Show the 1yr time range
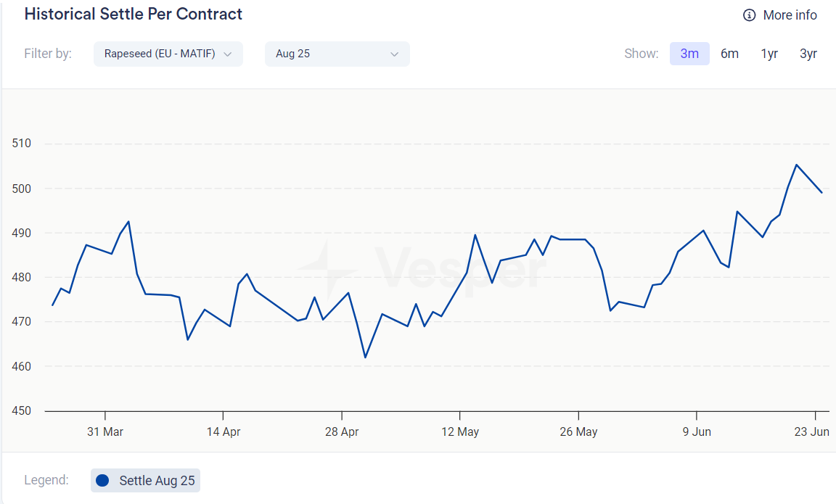 [x=769, y=54]
